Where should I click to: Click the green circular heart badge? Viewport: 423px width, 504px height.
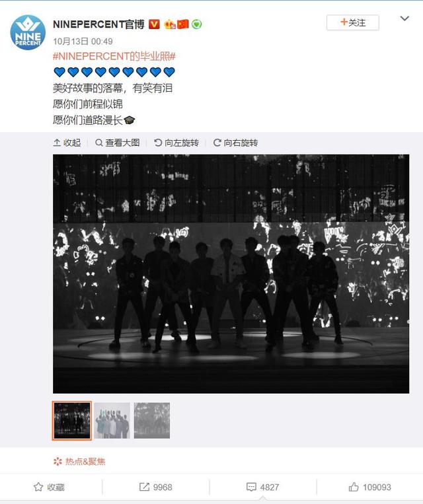[196, 24]
